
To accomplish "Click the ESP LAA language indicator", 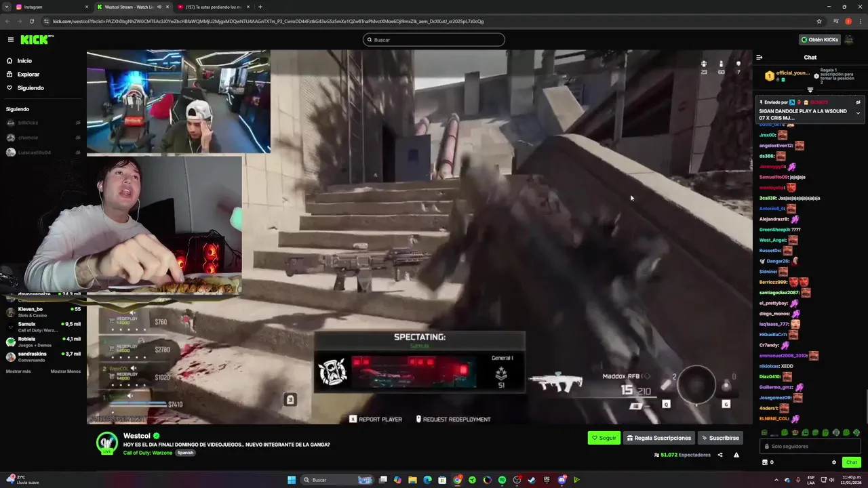I will [x=810, y=480].
